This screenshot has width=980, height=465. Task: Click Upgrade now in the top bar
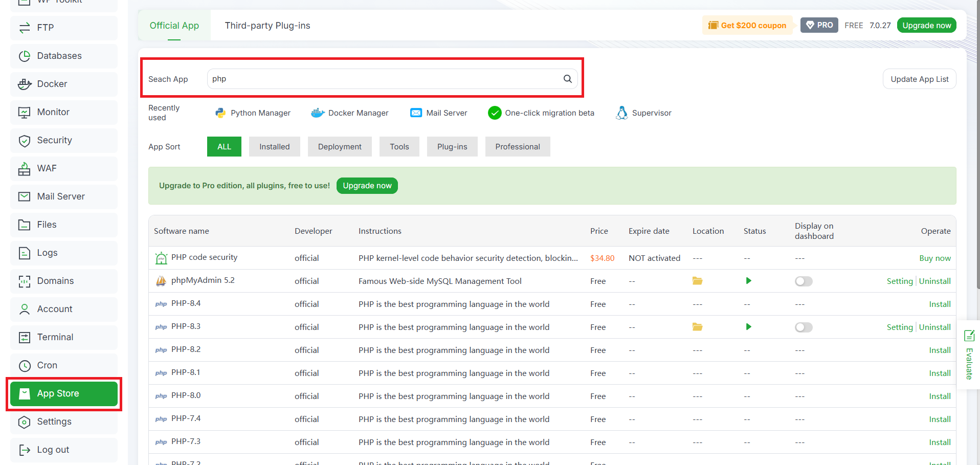click(927, 26)
